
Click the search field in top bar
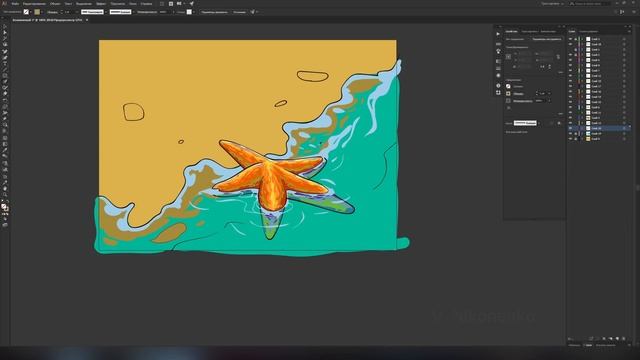590,3
